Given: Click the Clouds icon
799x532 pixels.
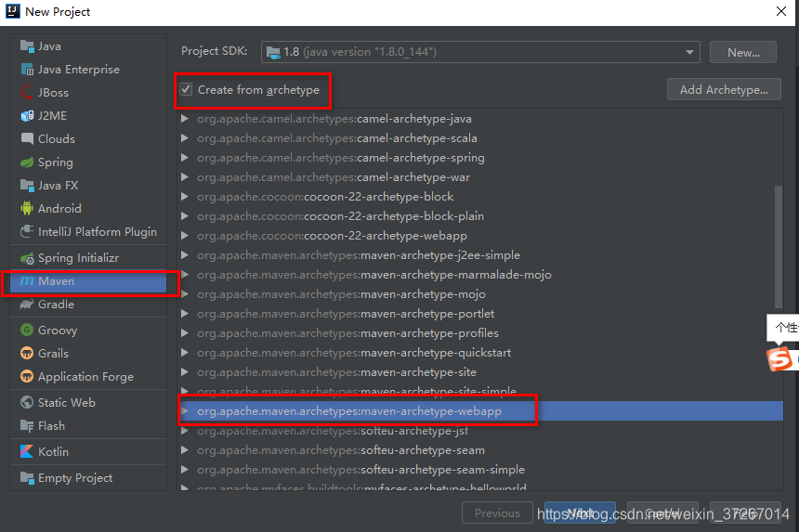Looking at the screenshot, I should tap(27, 138).
